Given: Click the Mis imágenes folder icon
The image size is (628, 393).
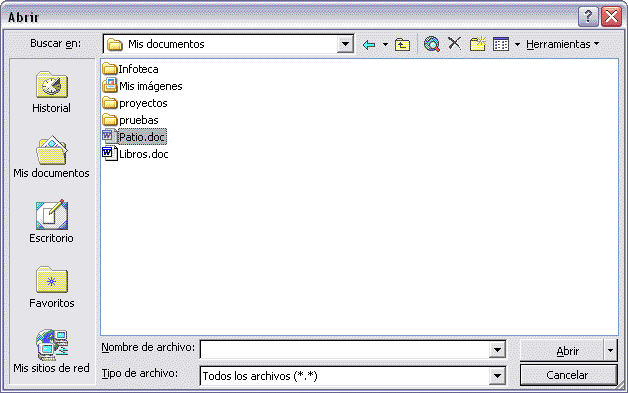Looking at the screenshot, I should click(109, 86).
